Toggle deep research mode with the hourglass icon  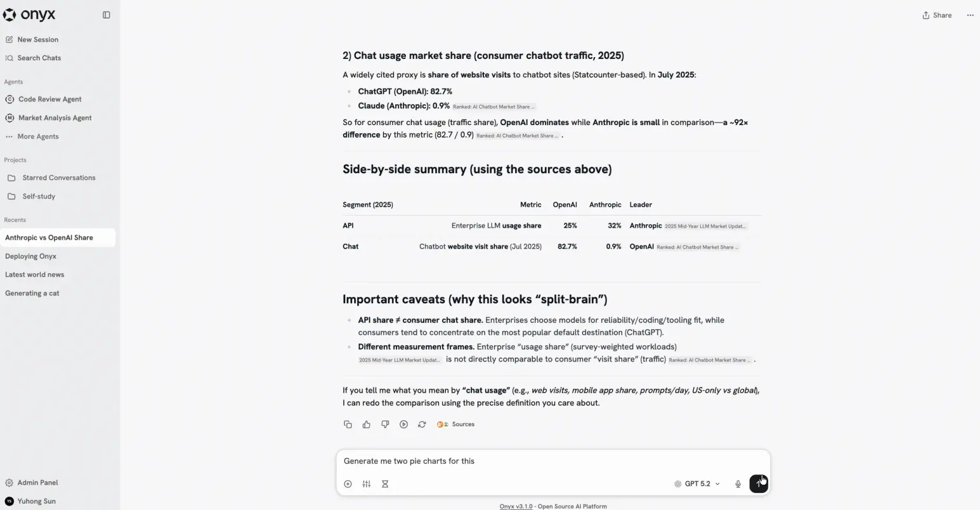pyautogui.click(x=385, y=483)
